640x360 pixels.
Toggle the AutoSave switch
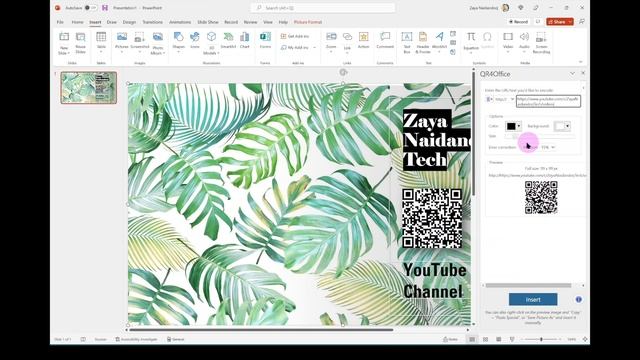click(x=90, y=8)
